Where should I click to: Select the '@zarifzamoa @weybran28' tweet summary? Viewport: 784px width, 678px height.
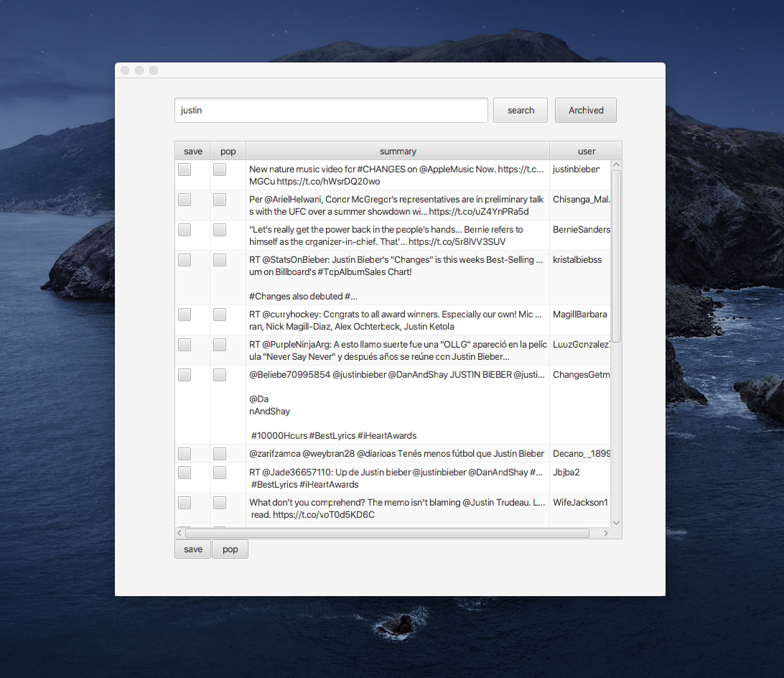coord(398,454)
